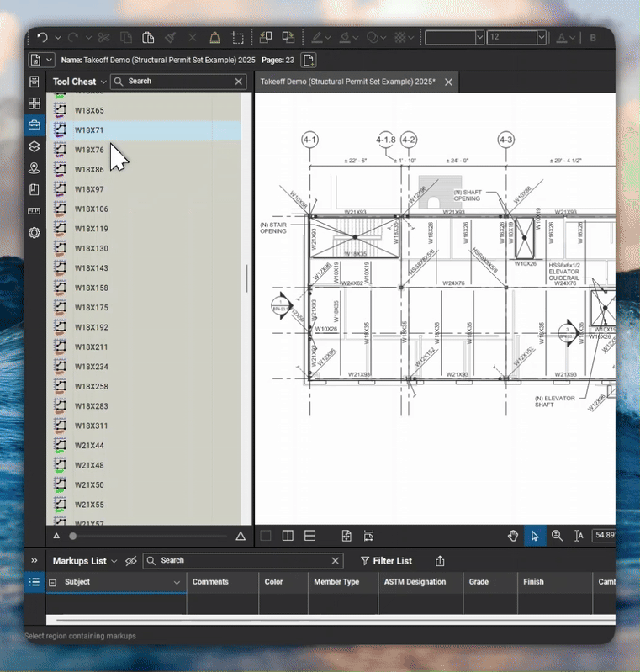The height and width of the screenshot is (672, 640).
Task: Click the Markups List search field
Action: point(242,561)
